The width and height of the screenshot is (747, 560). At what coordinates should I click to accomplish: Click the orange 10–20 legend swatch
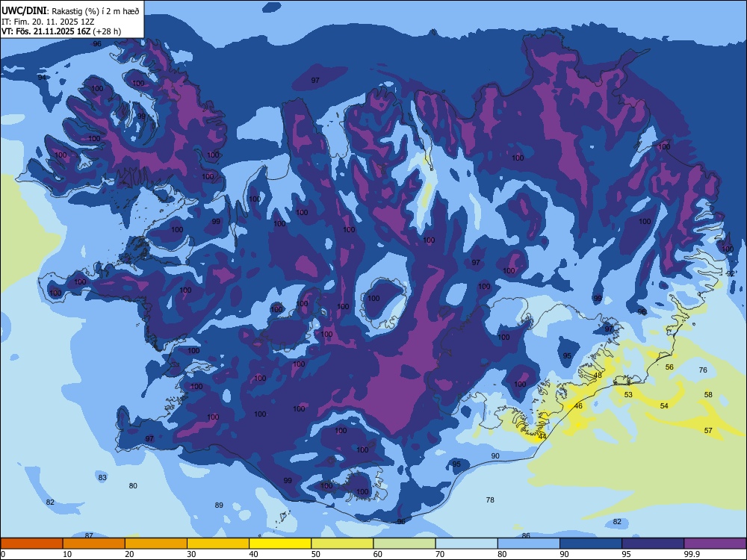94,544
